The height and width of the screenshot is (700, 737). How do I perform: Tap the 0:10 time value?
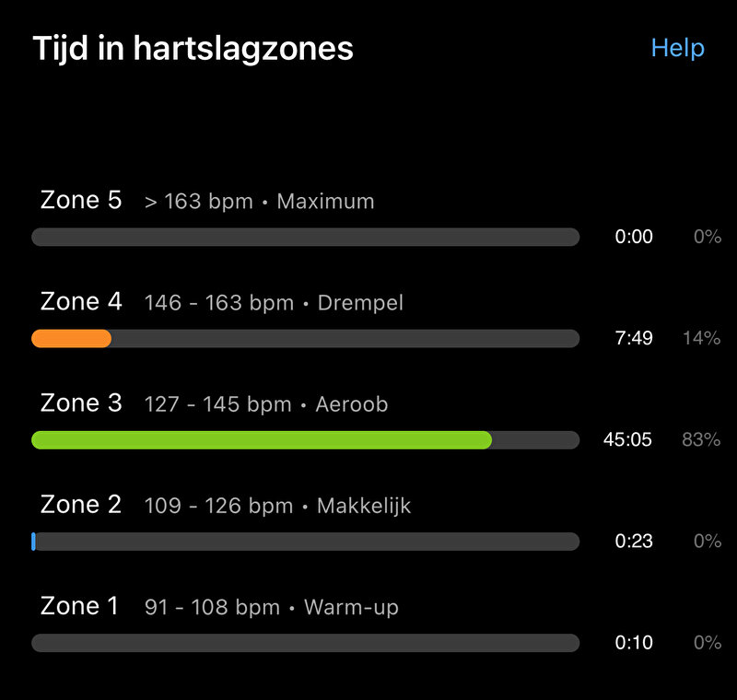click(x=634, y=643)
